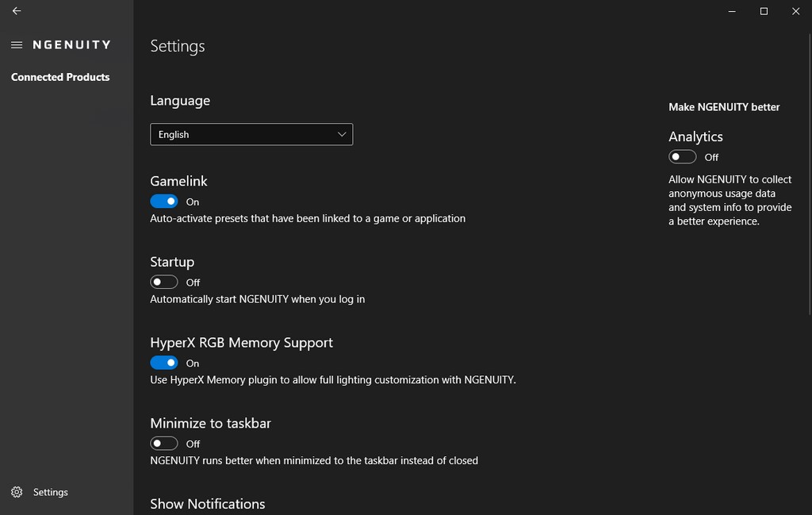812x515 pixels.
Task: Open the English language dropdown
Action: pos(251,135)
